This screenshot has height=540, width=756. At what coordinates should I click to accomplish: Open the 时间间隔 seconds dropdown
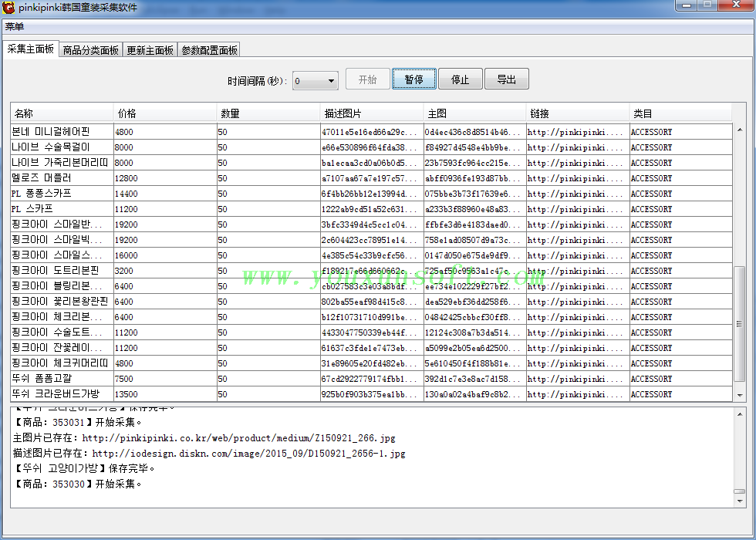pyautogui.click(x=316, y=80)
